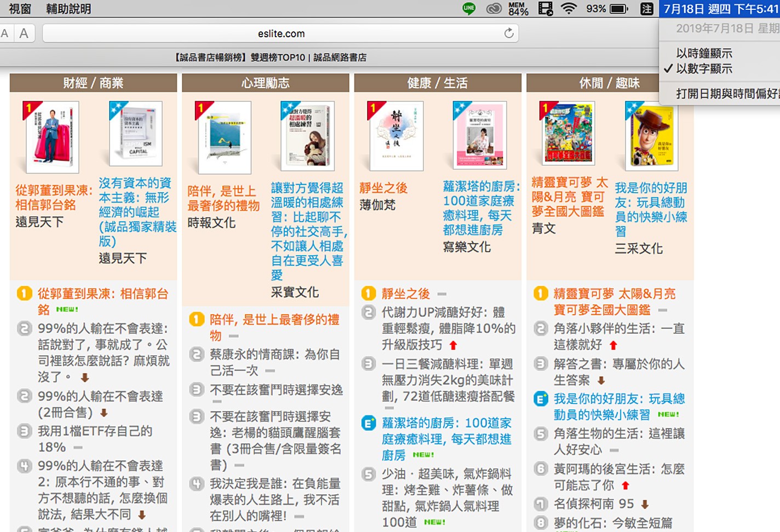Viewport: 780px width, 532px height.
Task: Select the checked 以數字顯示 option
Action: click(704, 68)
